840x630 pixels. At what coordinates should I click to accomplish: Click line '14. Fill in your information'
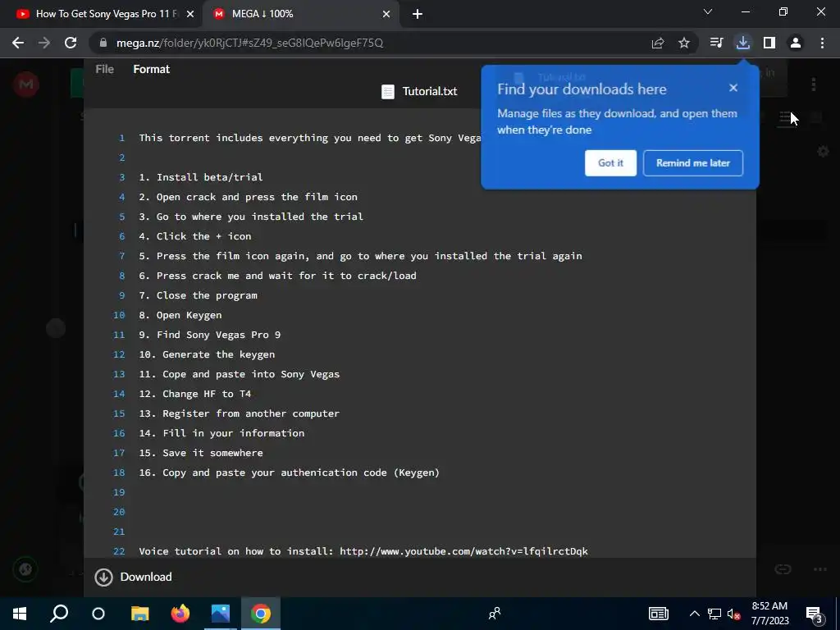click(221, 433)
